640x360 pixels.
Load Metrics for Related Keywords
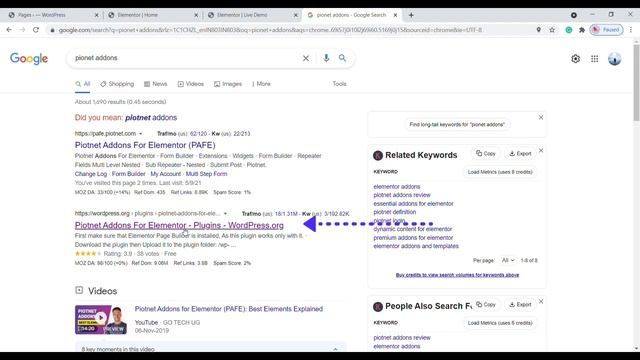tap(500, 172)
